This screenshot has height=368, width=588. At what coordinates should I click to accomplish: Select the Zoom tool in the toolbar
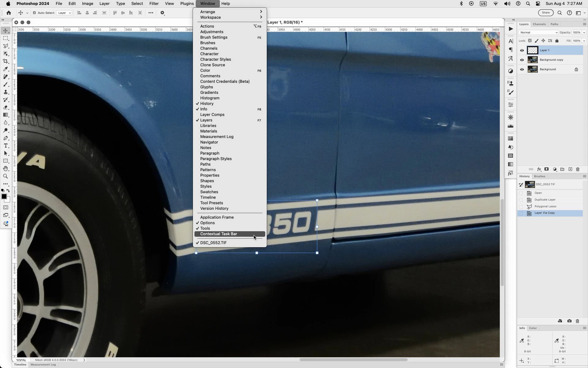click(x=6, y=176)
